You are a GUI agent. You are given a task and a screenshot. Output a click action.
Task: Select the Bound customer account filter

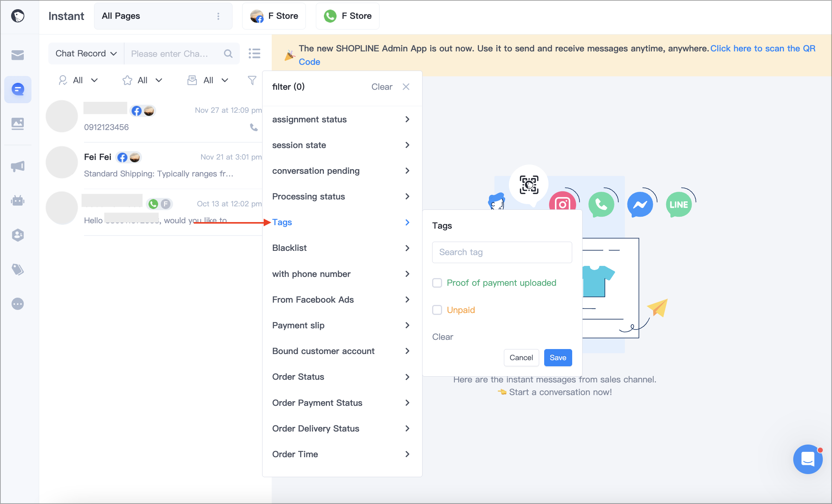coord(342,351)
